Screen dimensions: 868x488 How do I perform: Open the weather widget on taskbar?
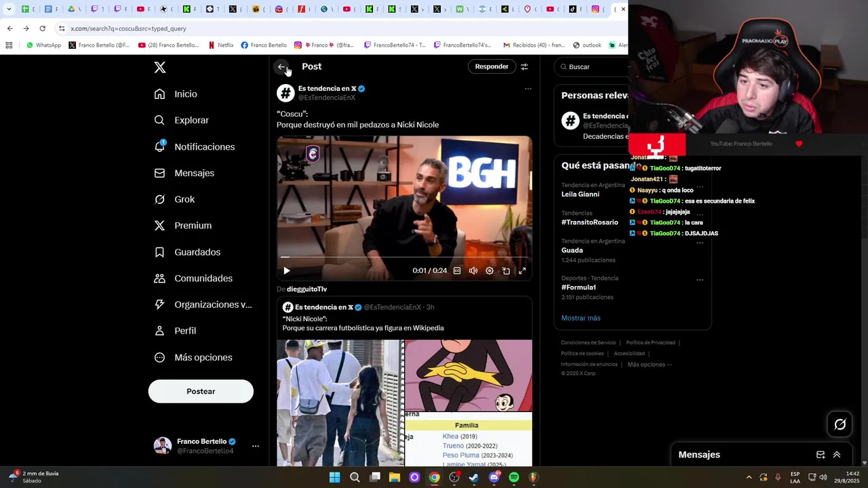(x=34, y=477)
